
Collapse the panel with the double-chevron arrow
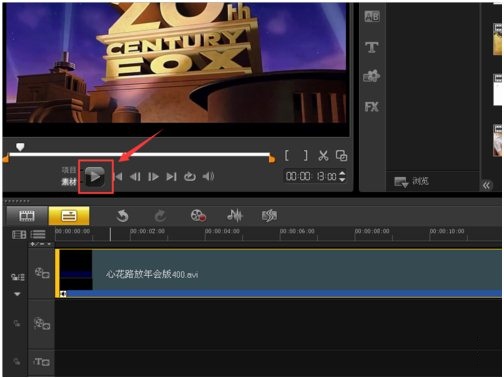tap(486, 185)
